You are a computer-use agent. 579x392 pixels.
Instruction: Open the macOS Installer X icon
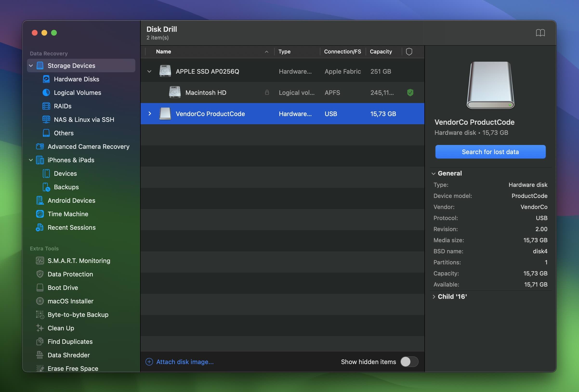coord(40,301)
